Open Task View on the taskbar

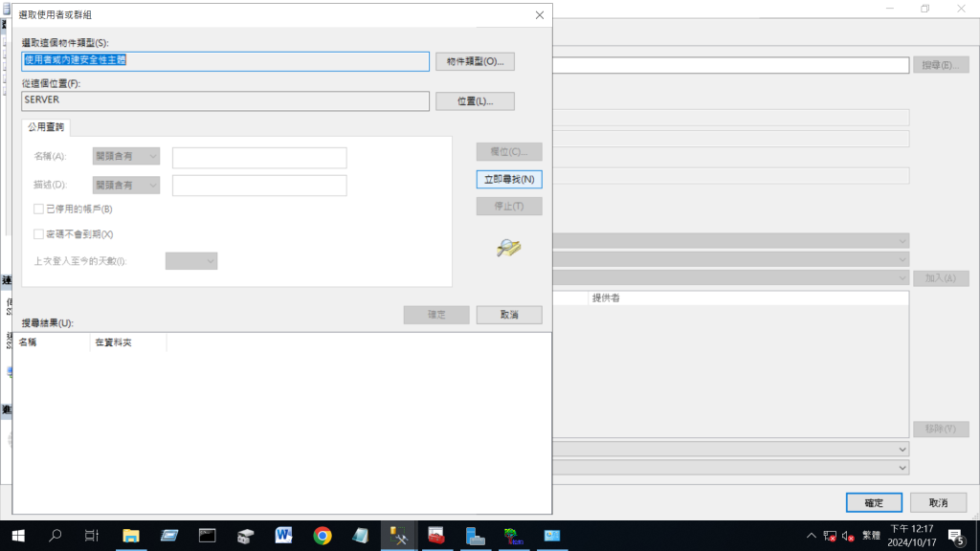(92, 536)
